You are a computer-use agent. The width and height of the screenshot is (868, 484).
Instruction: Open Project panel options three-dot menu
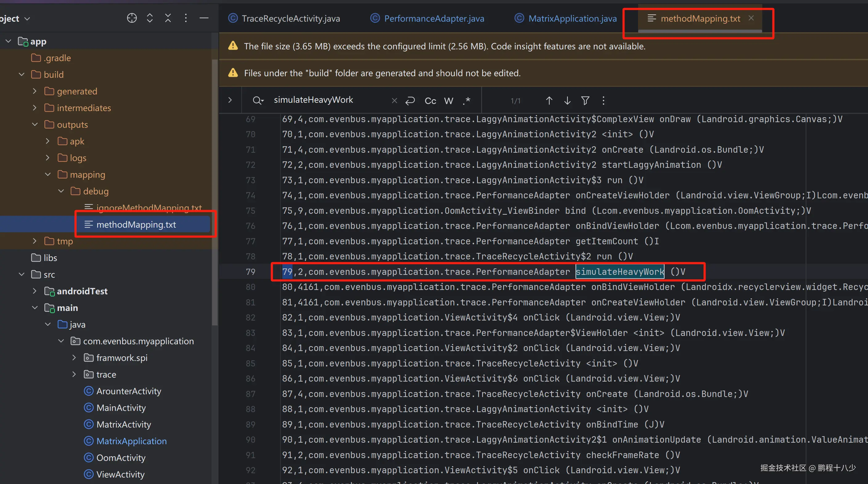click(186, 18)
